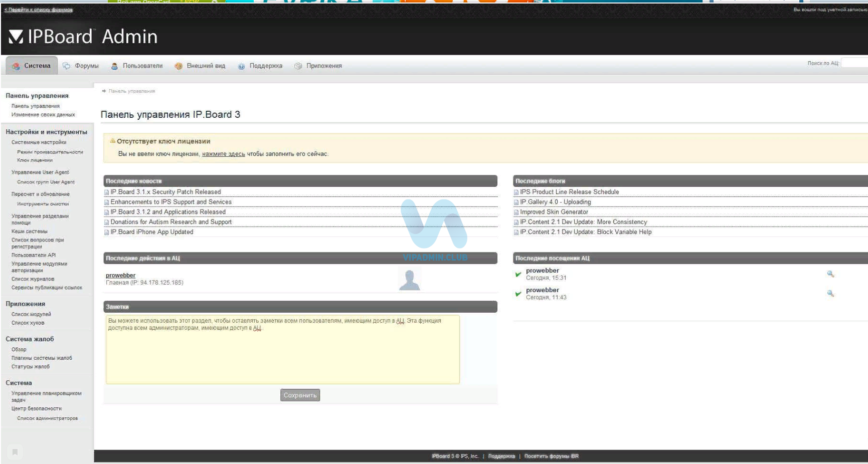Open Donations for Autism Research and Support
868x464 pixels.
pyautogui.click(x=171, y=222)
